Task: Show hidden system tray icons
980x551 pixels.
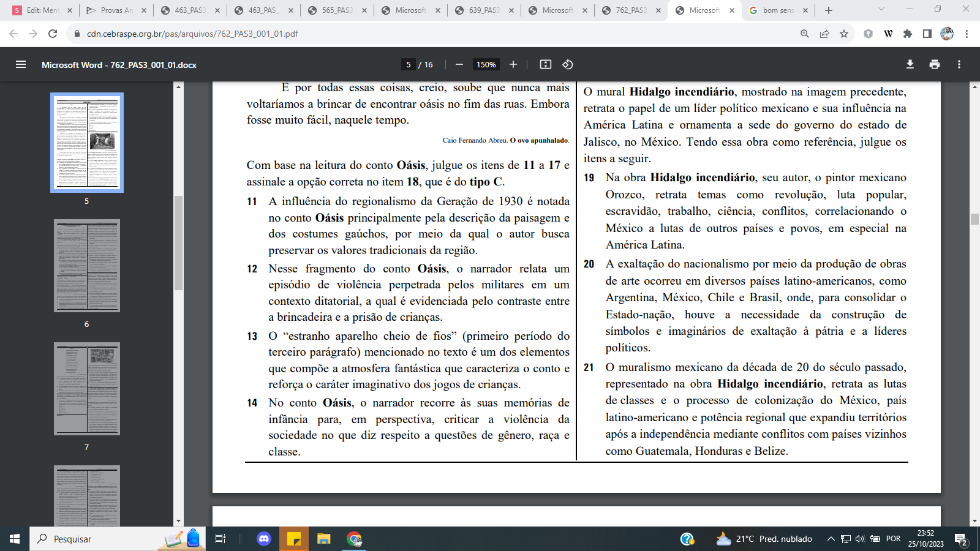Action: (831, 539)
